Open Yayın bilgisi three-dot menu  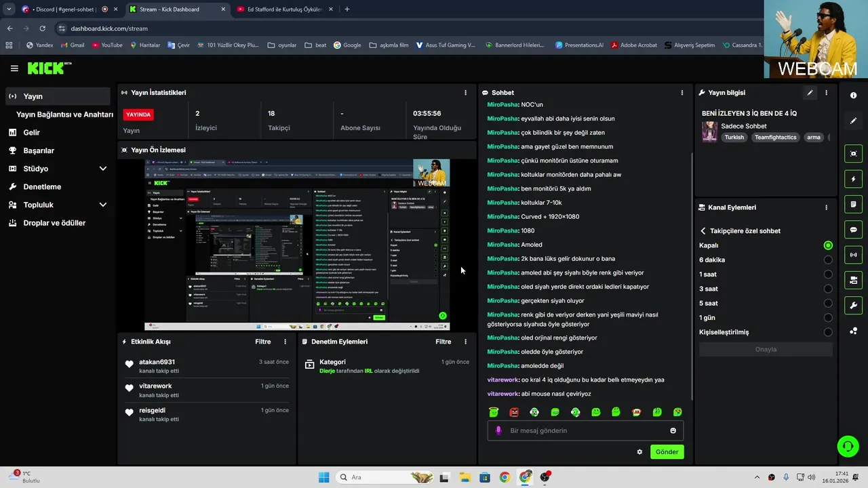pos(826,93)
